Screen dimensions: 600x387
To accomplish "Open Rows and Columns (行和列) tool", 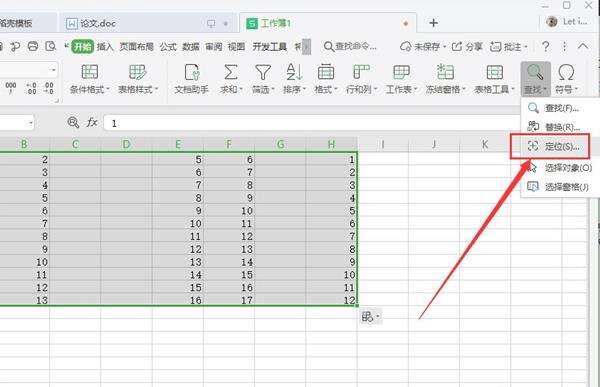I will [361, 79].
